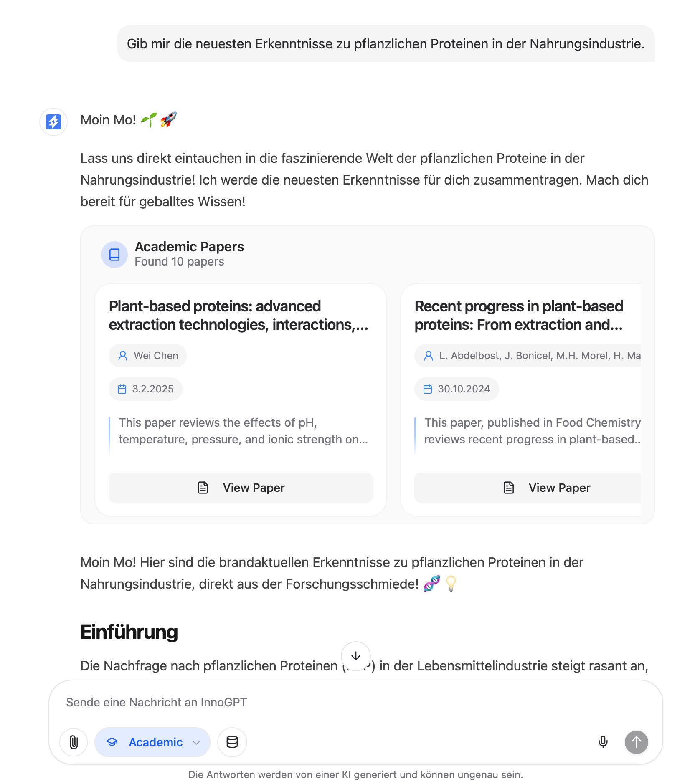Expand the Academic mode dropdown chevron
This screenshot has width=695, height=784.
click(x=196, y=742)
